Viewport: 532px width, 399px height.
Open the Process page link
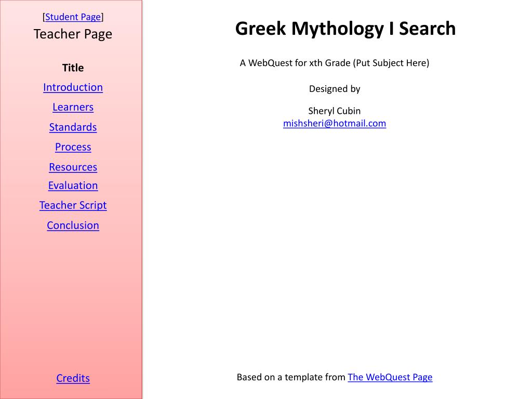(x=73, y=147)
